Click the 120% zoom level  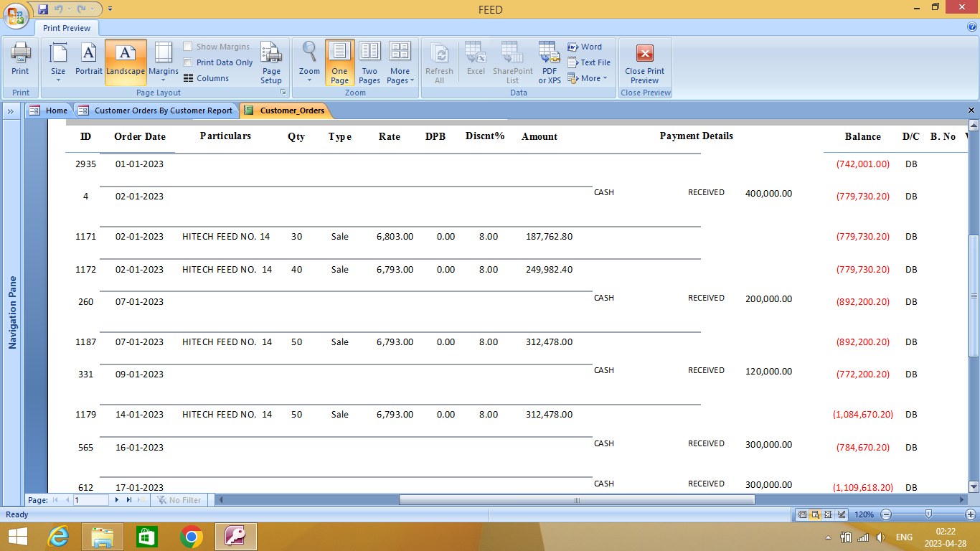tap(864, 514)
